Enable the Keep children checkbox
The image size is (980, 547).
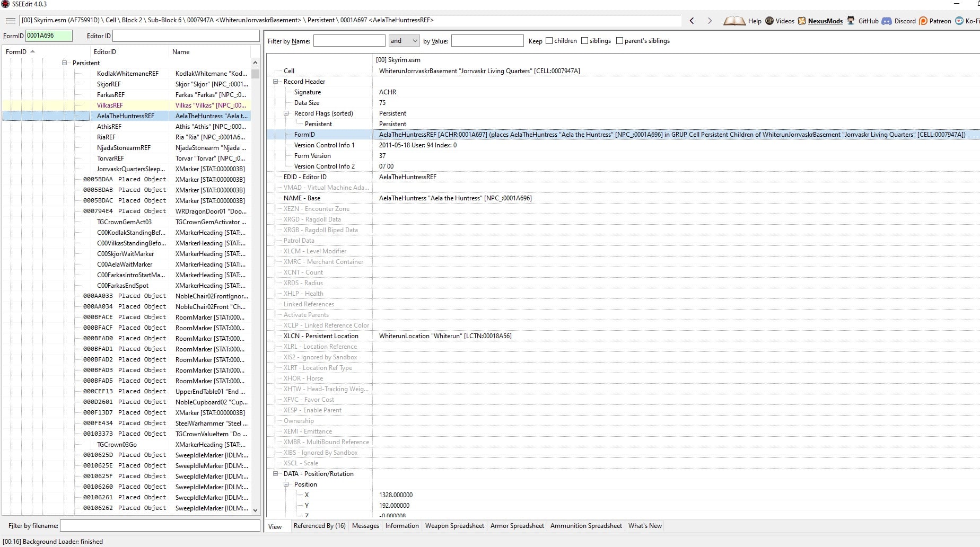(x=549, y=41)
